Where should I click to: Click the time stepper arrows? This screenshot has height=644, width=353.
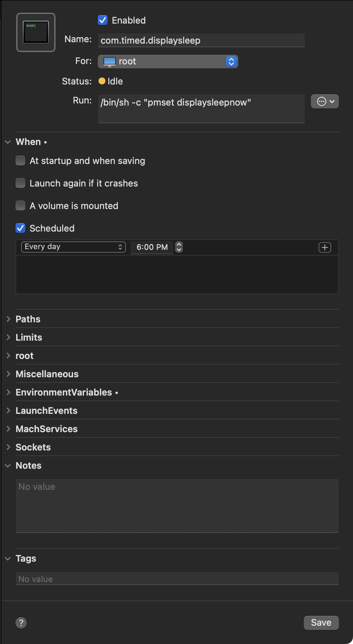[179, 247]
